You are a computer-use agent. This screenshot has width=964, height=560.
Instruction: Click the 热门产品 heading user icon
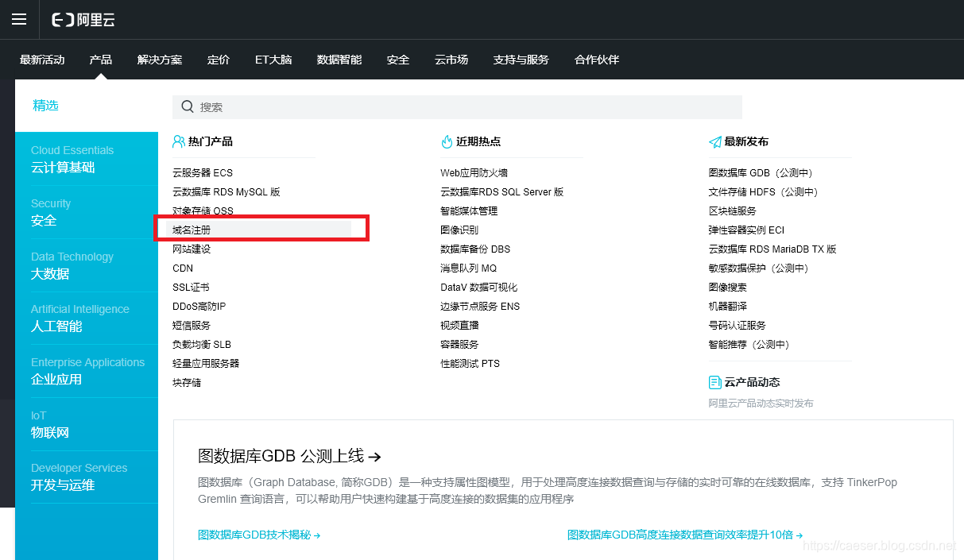click(179, 141)
